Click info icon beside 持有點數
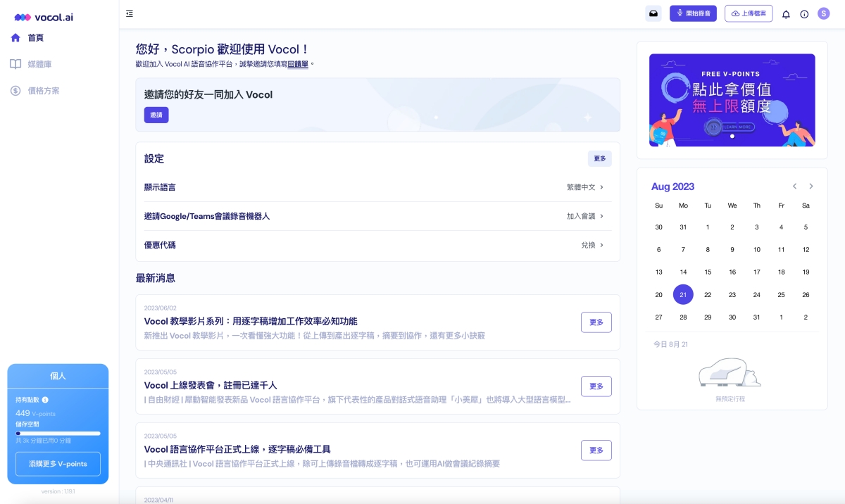The width and height of the screenshot is (845, 504). 45,400
